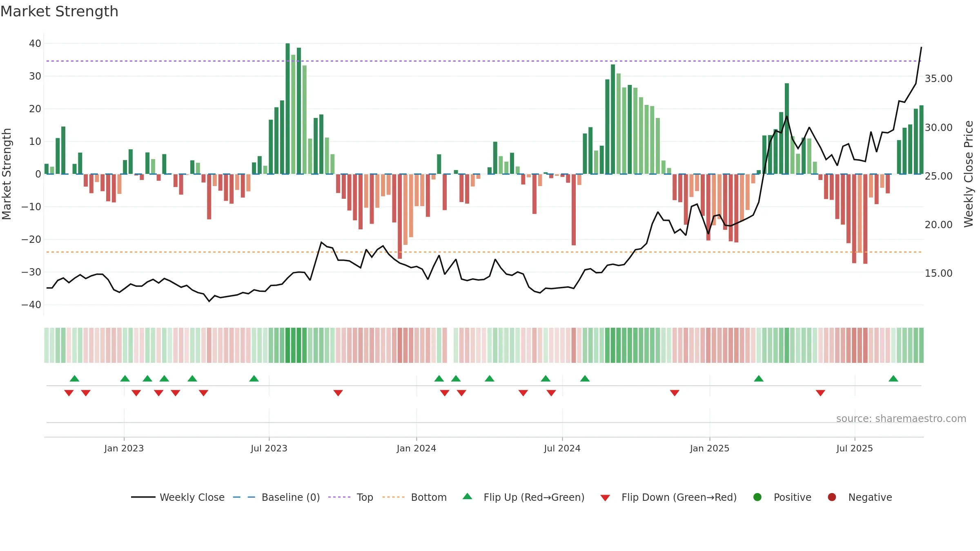Toggle Flip Down (Green→Red) legend entry
Viewport: 980px width, 551px height.
tap(668, 497)
